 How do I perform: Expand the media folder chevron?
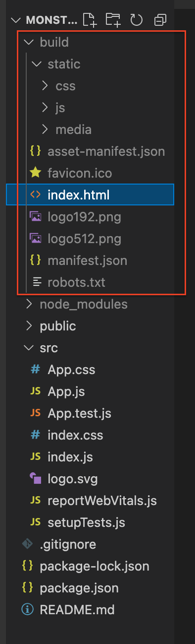[x=45, y=129]
